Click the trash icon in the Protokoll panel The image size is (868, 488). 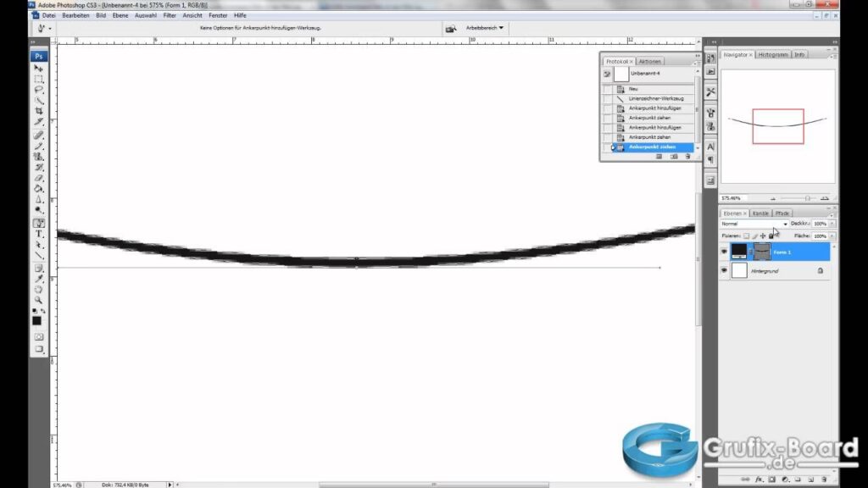pyautogui.click(x=687, y=156)
